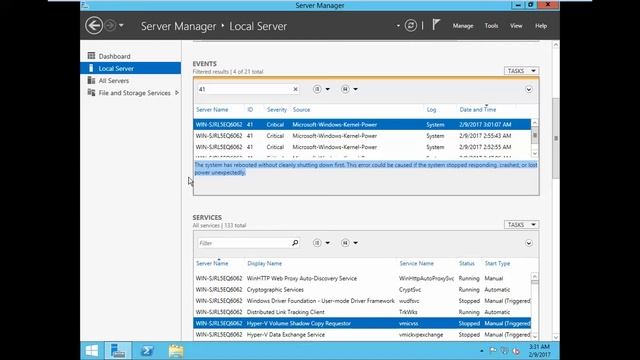Viewport: 640px width, 360px height.
Task: Go back with the back arrow button
Action: point(94,26)
